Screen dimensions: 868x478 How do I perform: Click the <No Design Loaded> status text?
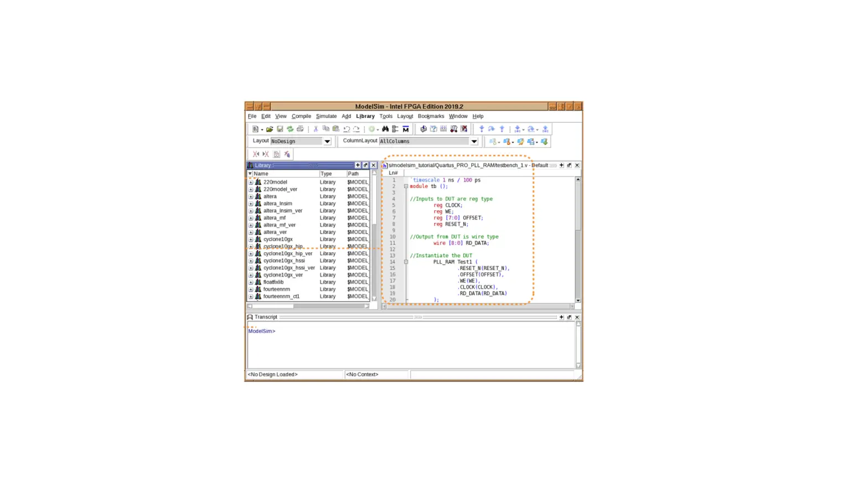pos(272,375)
